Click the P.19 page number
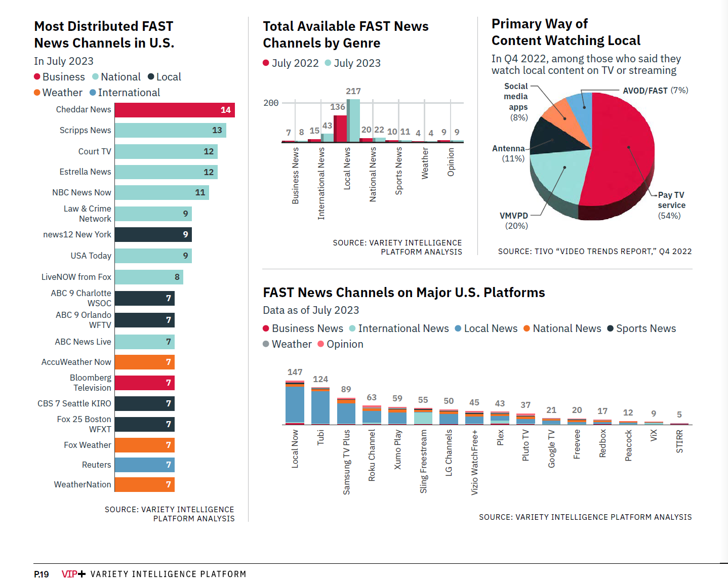The height and width of the screenshot is (579, 728). [42, 574]
